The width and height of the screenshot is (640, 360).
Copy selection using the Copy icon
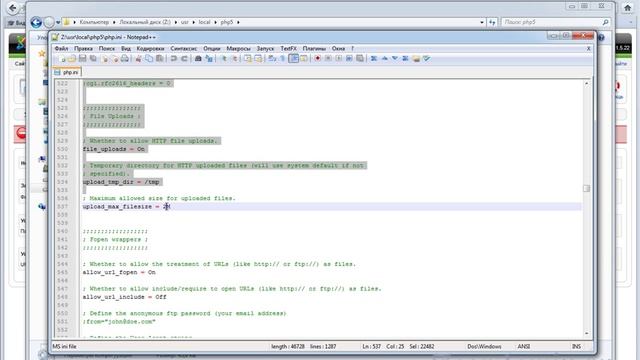click(x=149, y=59)
